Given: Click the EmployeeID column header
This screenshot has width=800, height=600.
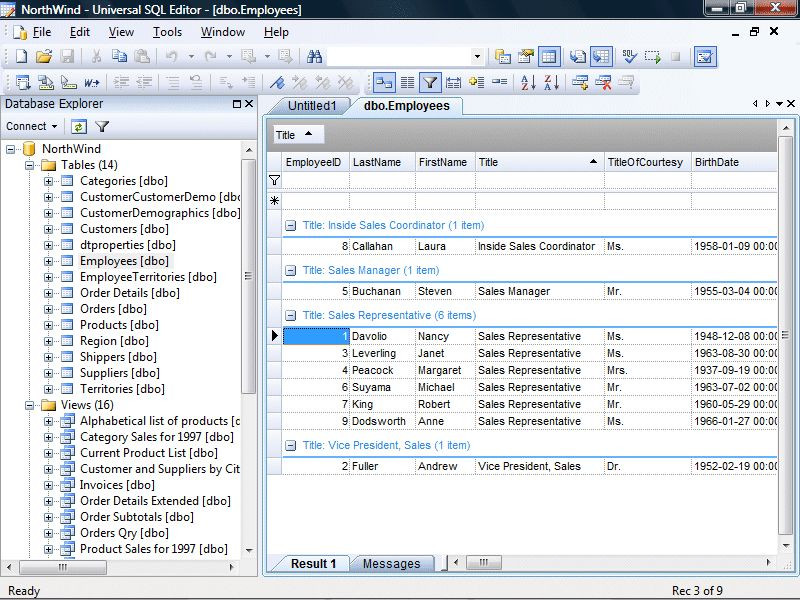Looking at the screenshot, I should 316,162.
